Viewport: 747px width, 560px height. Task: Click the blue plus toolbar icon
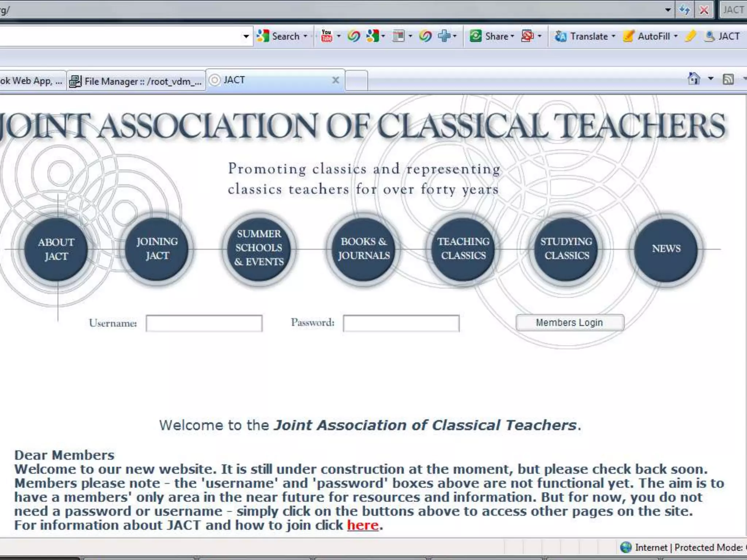[x=444, y=36]
